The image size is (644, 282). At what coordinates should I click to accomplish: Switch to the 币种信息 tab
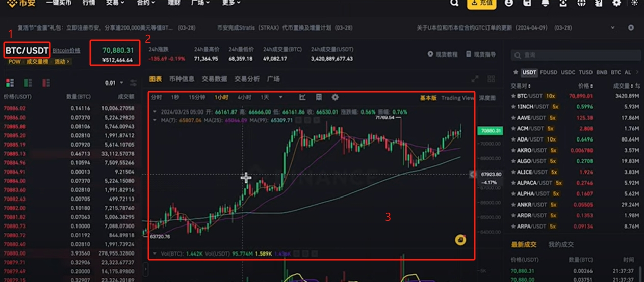click(x=182, y=79)
